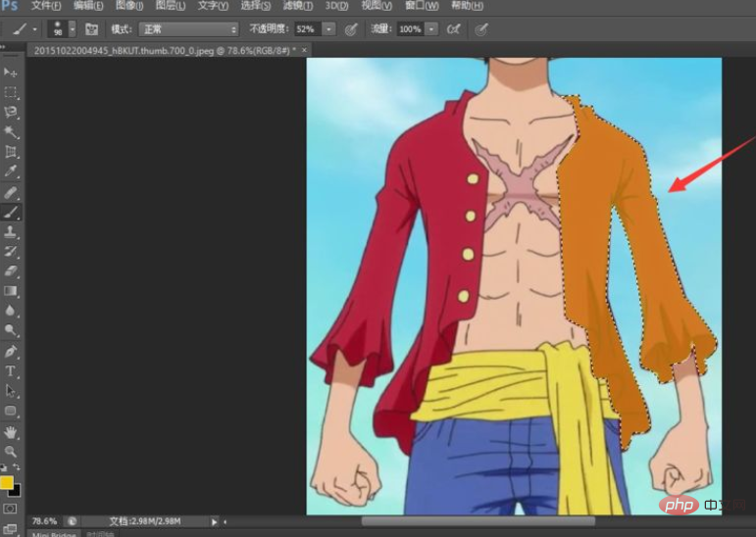Select the Brush tool in toolbox
The image size is (756, 537).
[11, 212]
